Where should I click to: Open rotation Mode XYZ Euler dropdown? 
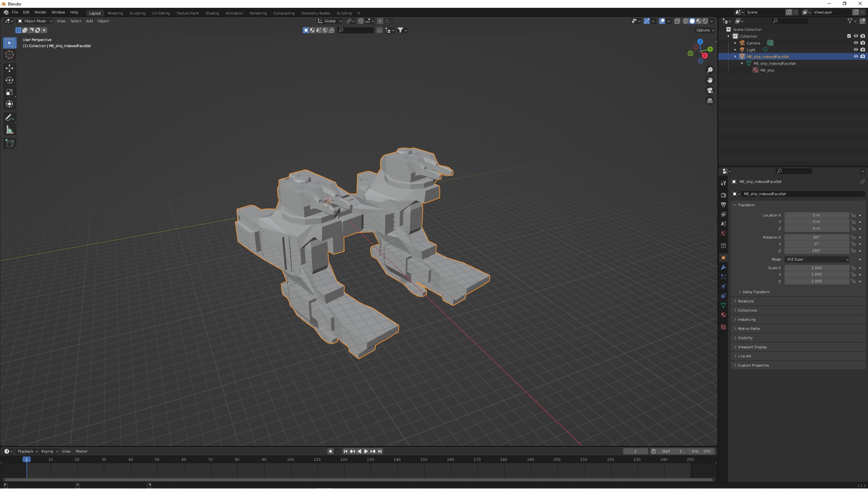click(817, 259)
